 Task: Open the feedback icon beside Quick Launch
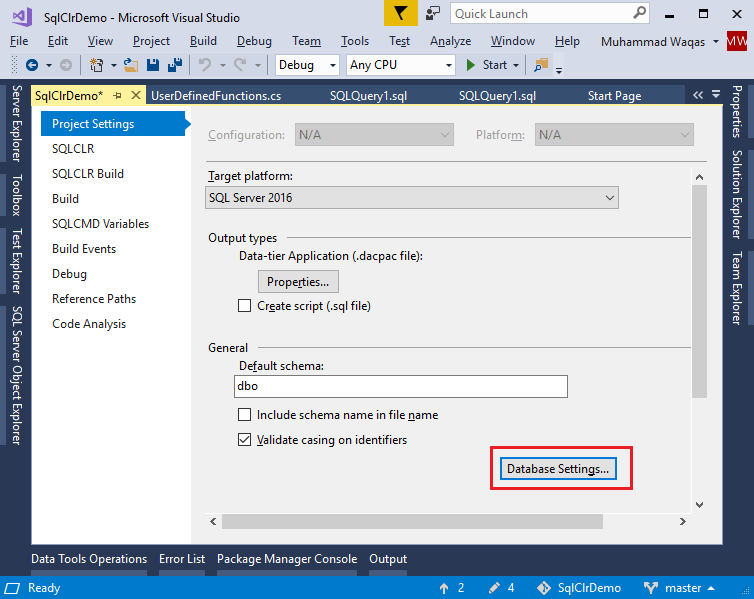pyautogui.click(x=433, y=13)
